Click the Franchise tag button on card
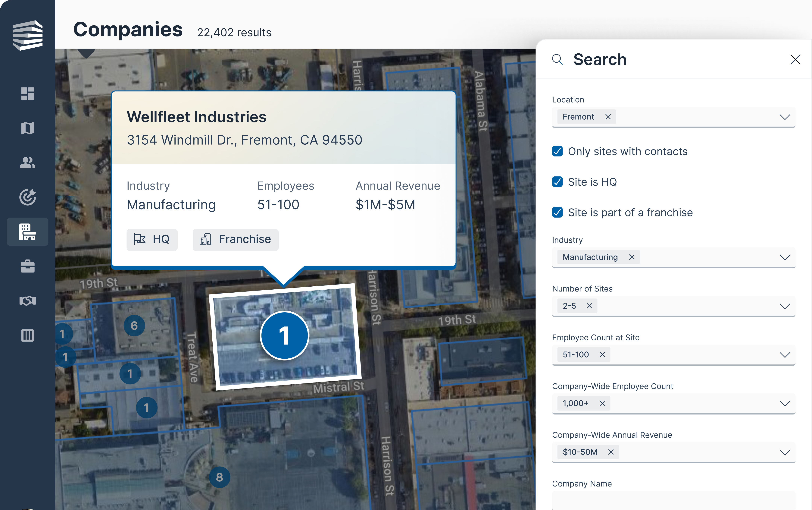 [236, 239]
